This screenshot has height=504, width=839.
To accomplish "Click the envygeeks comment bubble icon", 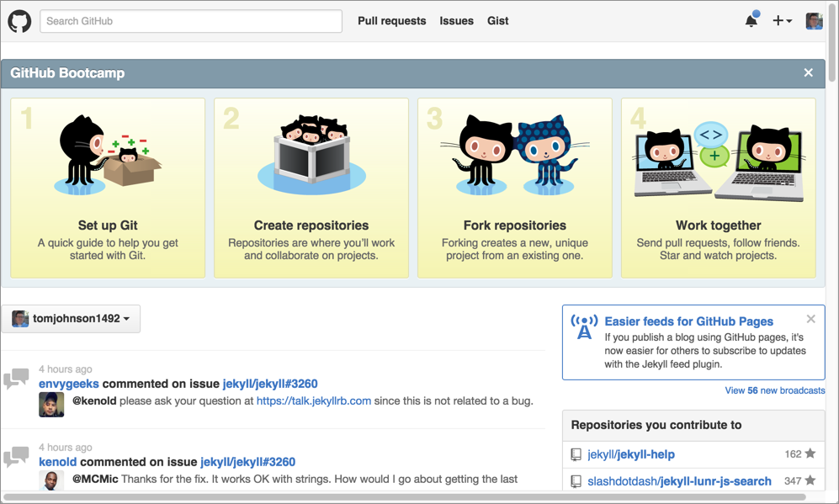I will (x=16, y=379).
